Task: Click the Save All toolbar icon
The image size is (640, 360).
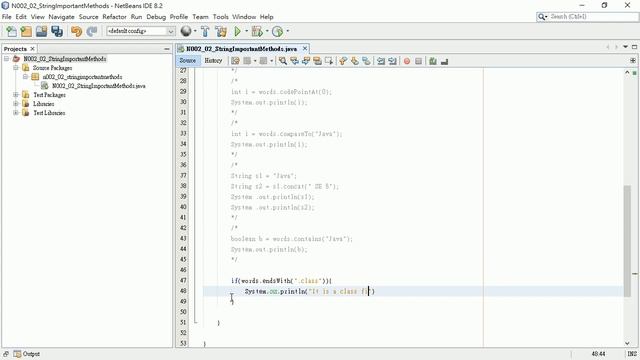Action: 57,31
